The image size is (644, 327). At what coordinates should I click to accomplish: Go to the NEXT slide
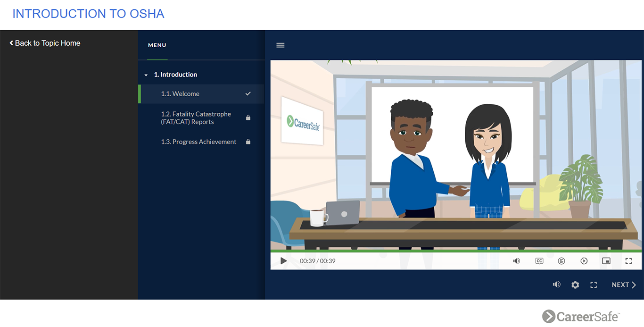[x=624, y=285]
